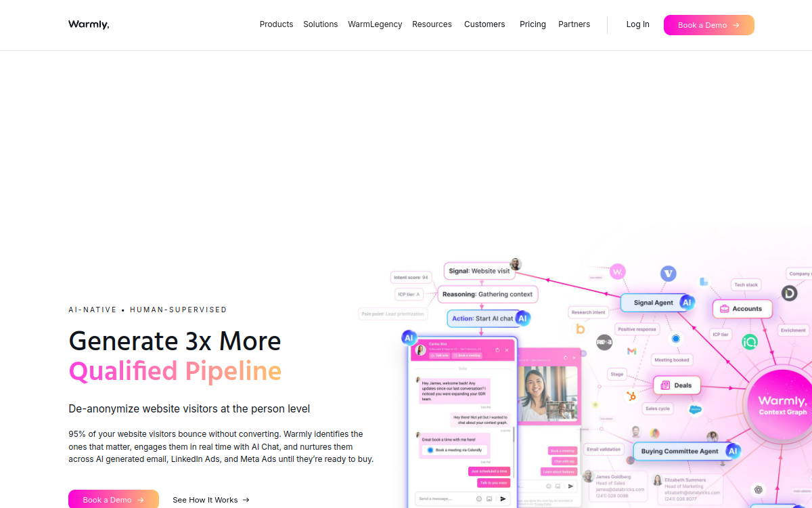Click Carina Boo's avatar in chat header
The image size is (812, 508).
point(421,350)
